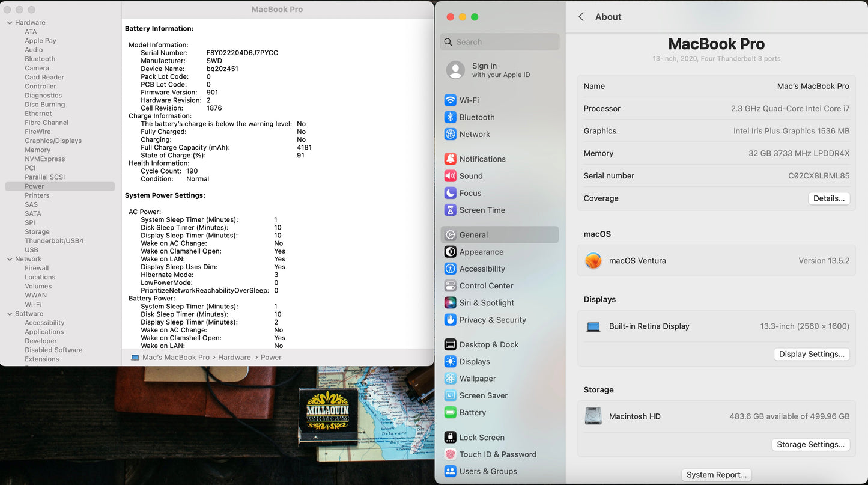Select the Sound speaker icon

tap(450, 176)
